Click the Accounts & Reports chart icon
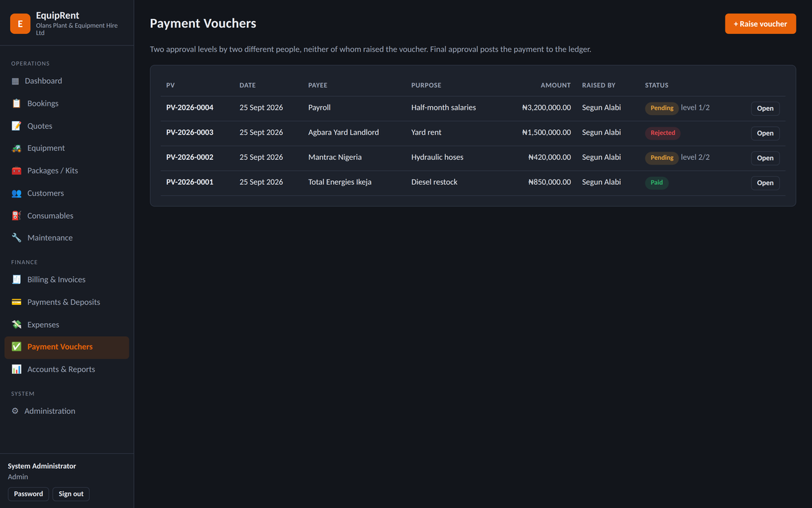The image size is (812, 508). (x=16, y=369)
